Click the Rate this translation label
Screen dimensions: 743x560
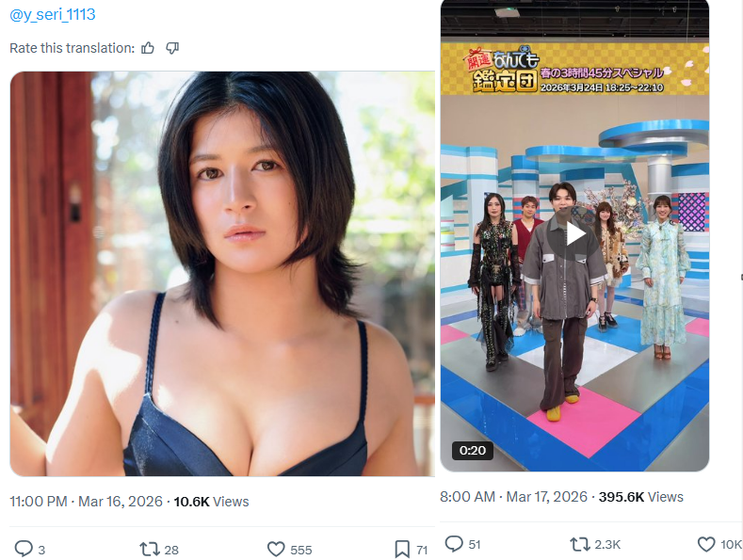[x=72, y=48]
